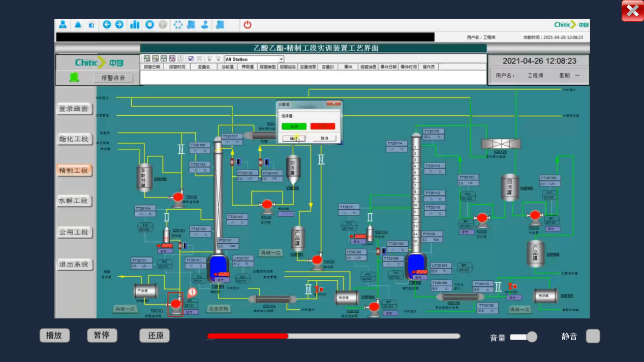Adjust the 音量 volume slider
644x362 pixels.
531,337
